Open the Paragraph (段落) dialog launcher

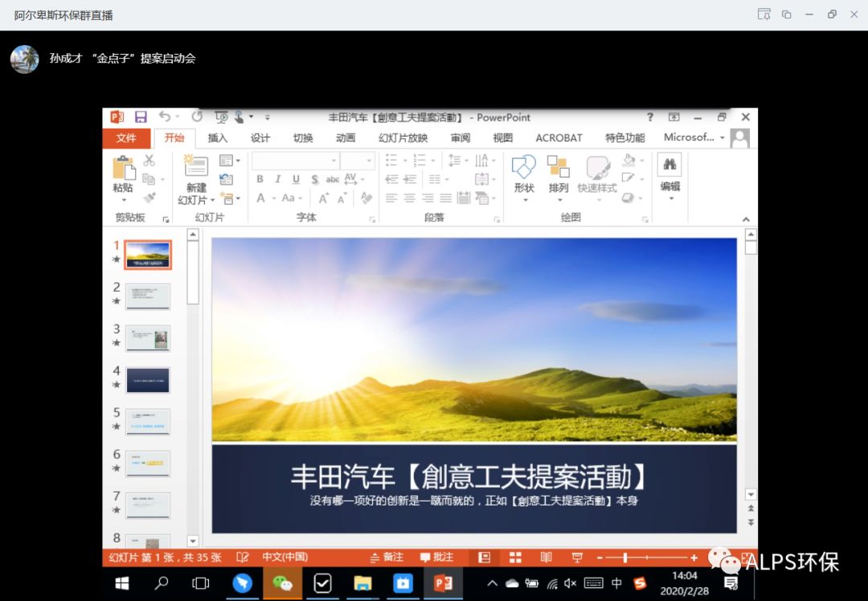497,219
